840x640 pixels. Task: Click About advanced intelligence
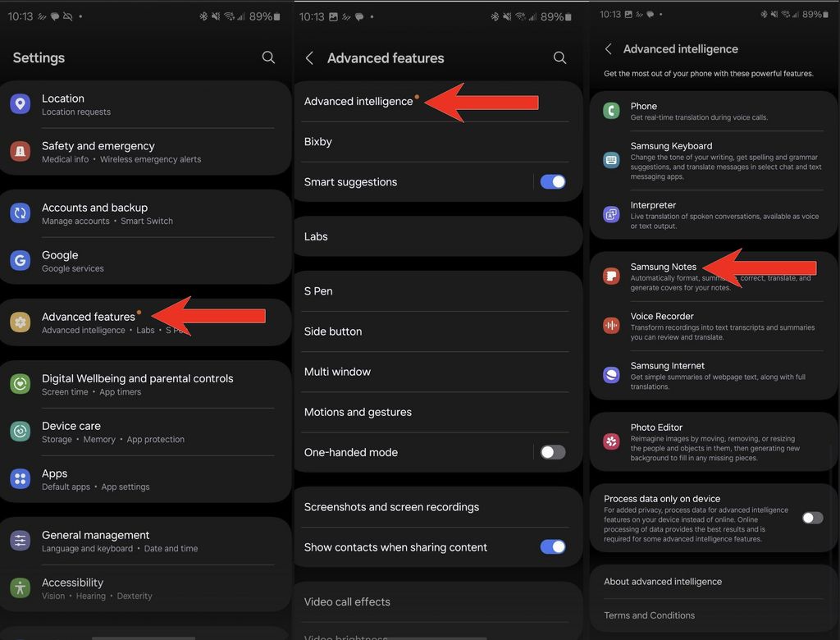pos(662,581)
